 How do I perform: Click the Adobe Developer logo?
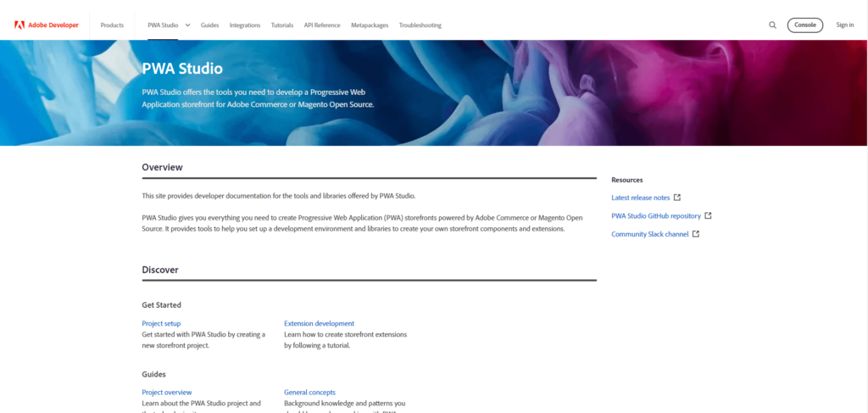click(47, 25)
